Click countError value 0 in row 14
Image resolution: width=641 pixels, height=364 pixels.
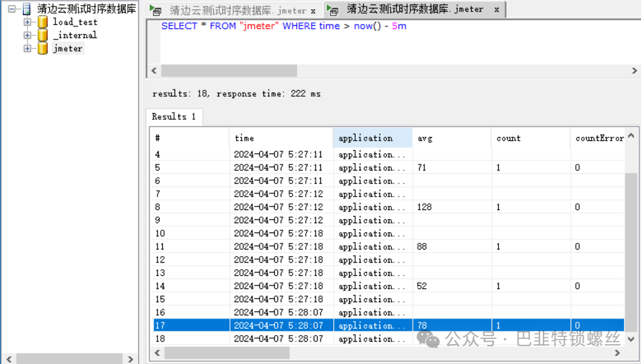577,286
